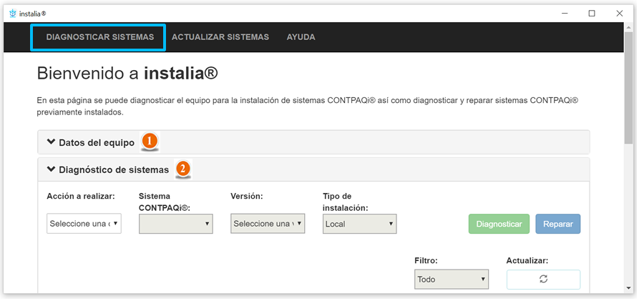The width and height of the screenshot is (644, 306).
Task: Click the refresh icon under Actualizar
Action: tap(543, 280)
